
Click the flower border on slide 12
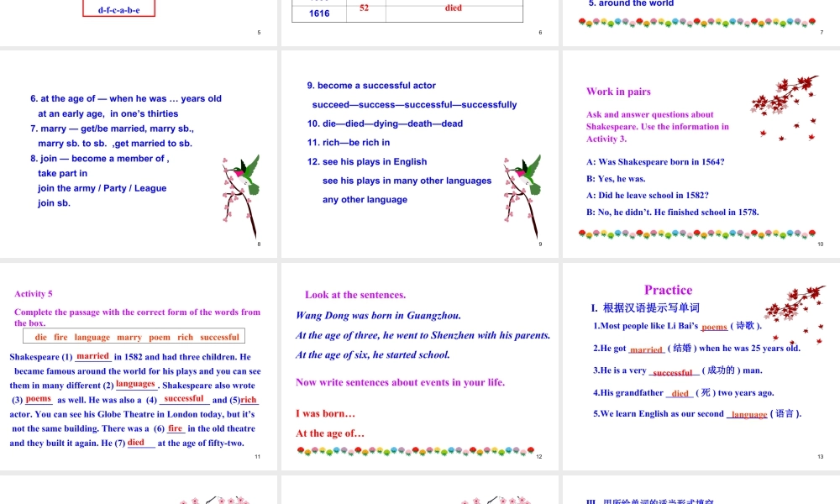pyautogui.click(x=417, y=452)
